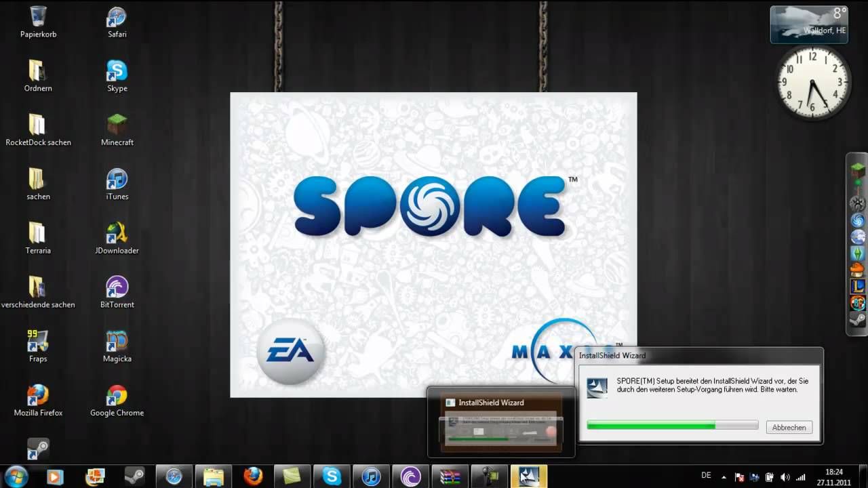Image resolution: width=868 pixels, height=488 pixels.
Task: Launch Minecraft from the RocketDock
Action: (858, 171)
